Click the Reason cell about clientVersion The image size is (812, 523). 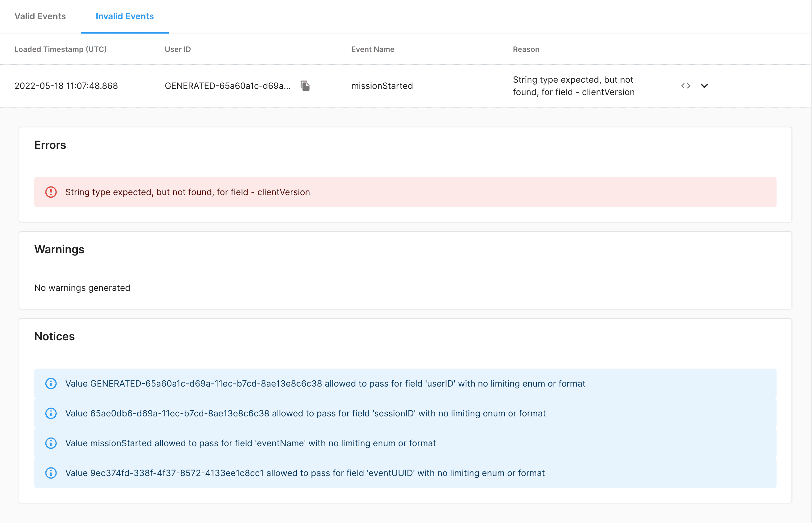(574, 86)
